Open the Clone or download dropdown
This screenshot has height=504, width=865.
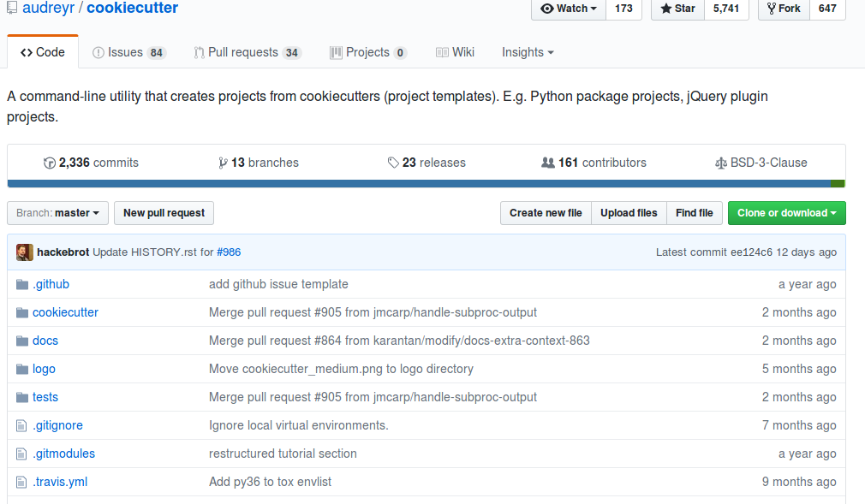[786, 213]
